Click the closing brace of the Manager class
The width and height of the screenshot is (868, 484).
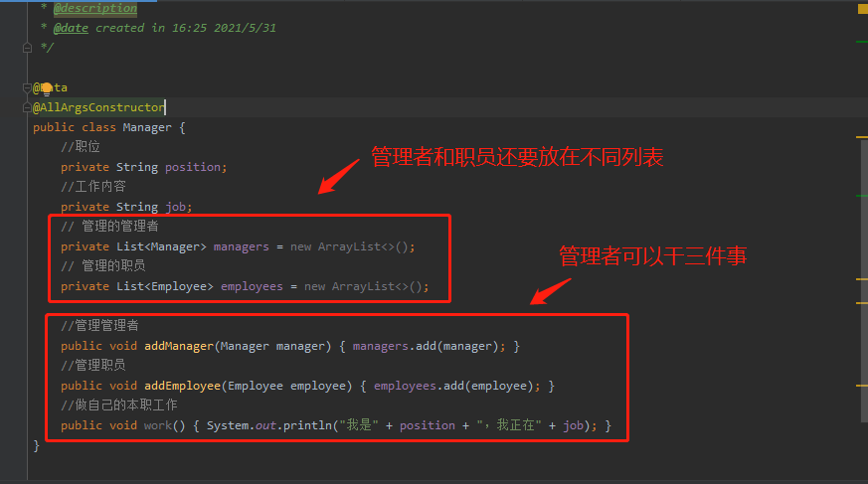(x=37, y=446)
